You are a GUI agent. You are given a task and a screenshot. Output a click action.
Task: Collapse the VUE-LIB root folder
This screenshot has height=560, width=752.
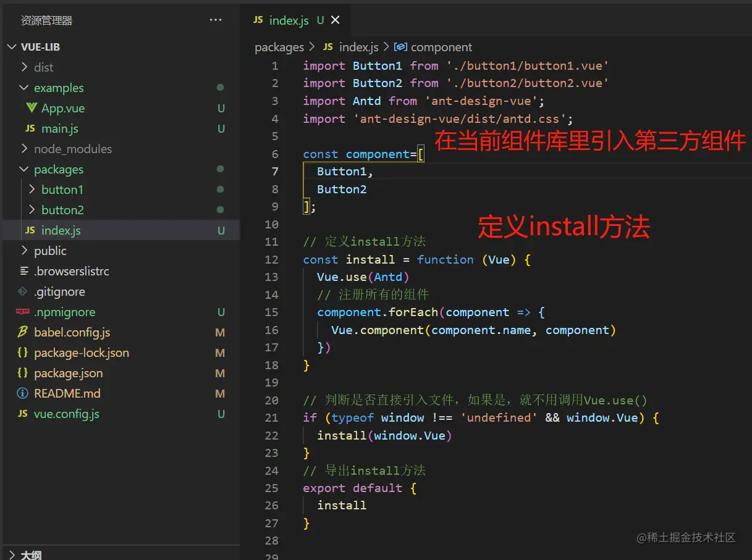12,47
